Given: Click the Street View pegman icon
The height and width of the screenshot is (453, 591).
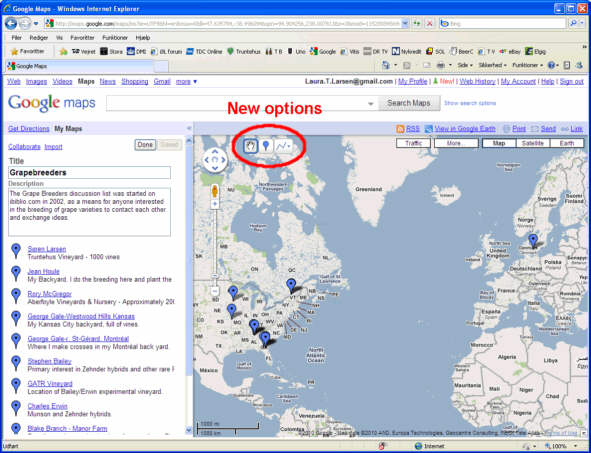Looking at the screenshot, I should point(214,191).
